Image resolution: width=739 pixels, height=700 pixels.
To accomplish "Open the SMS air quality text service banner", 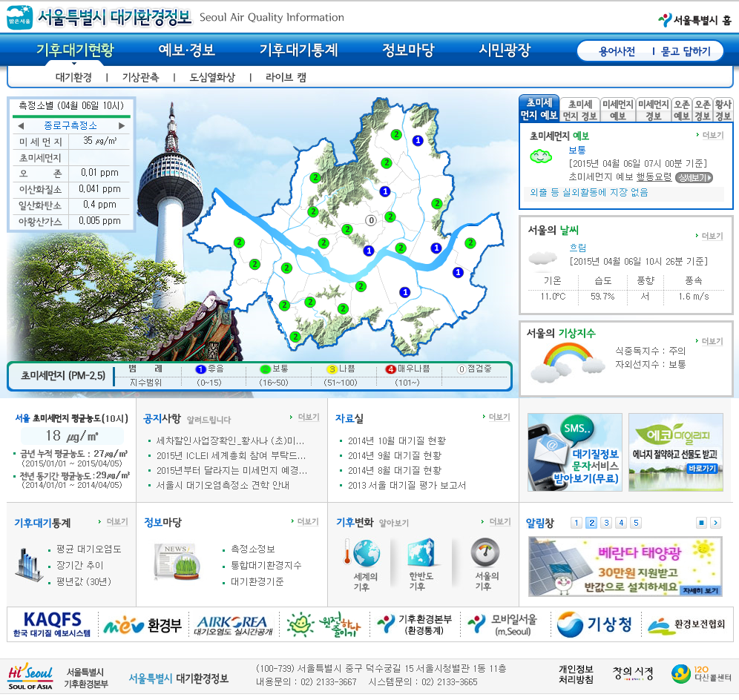I will [x=574, y=452].
